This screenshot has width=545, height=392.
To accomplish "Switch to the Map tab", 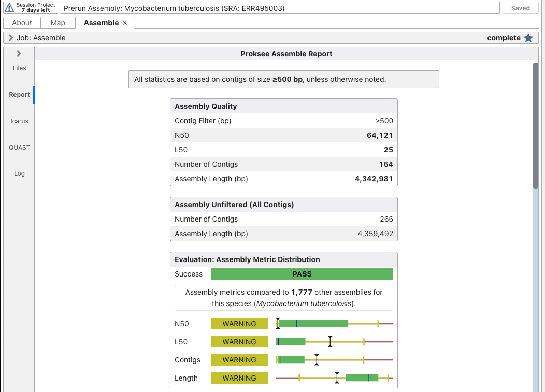I will pyautogui.click(x=58, y=23).
